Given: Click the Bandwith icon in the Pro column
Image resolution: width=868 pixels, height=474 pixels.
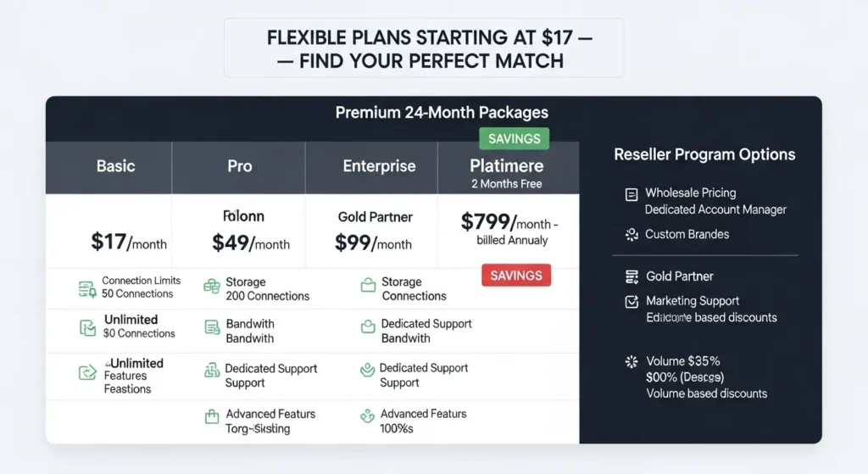Looking at the screenshot, I should tap(212, 327).
